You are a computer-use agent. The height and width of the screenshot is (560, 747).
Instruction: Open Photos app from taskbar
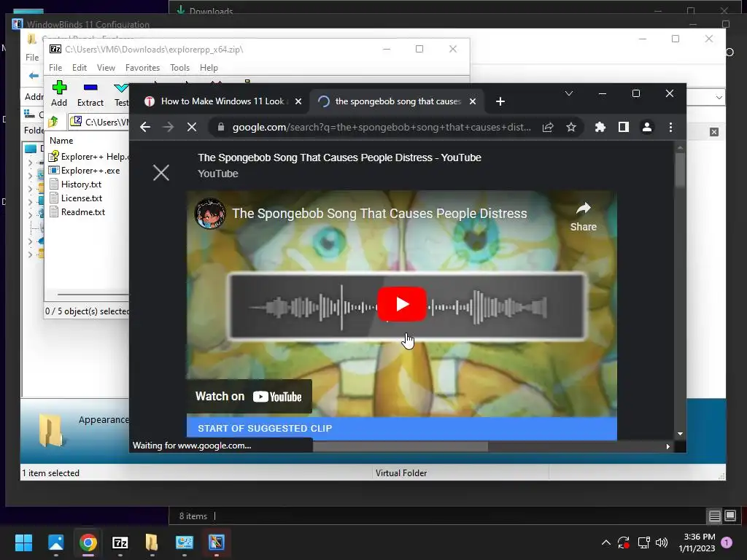55,542
